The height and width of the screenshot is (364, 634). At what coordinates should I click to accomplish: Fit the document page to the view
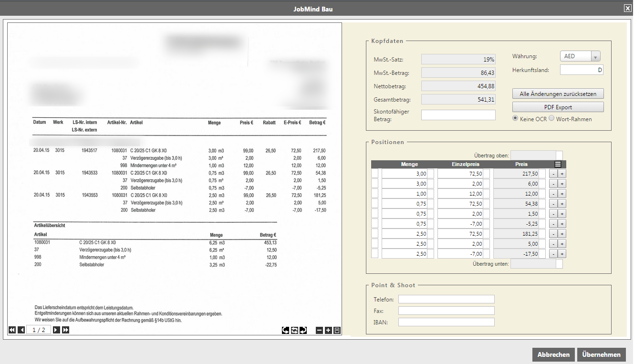(337, 330)
